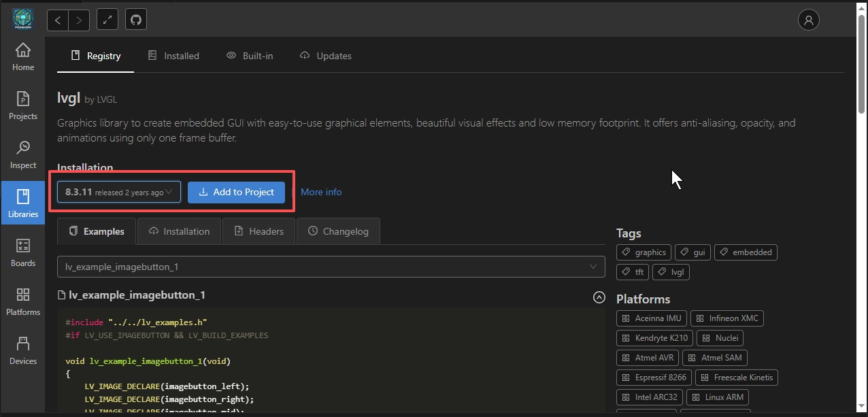Open the user account icon
This screenshot has width=868, height=417.
point(808,20)
